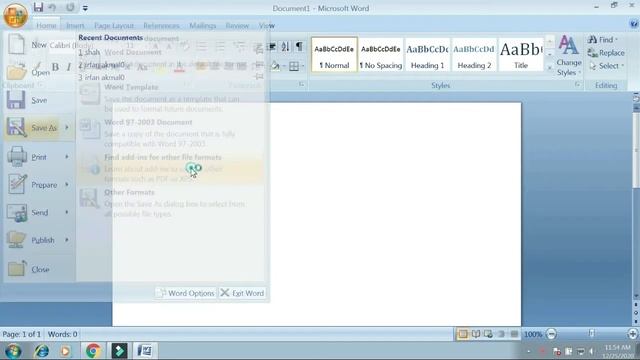Image resolution: width=640 pixels, height=360 pixels.
Task: Click the Word Help question icon
Action: coord(634,24)
